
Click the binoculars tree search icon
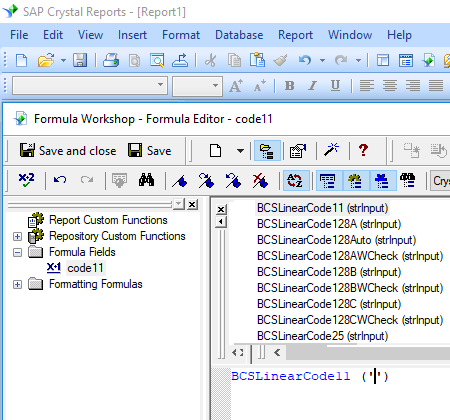click(408, 180)
